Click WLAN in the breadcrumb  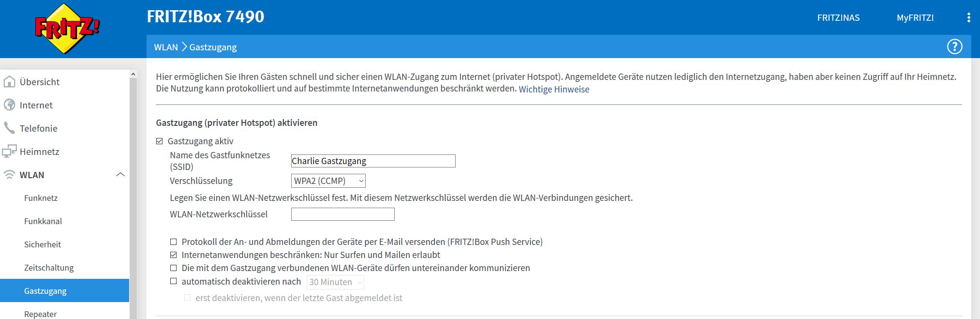(166, 47)
